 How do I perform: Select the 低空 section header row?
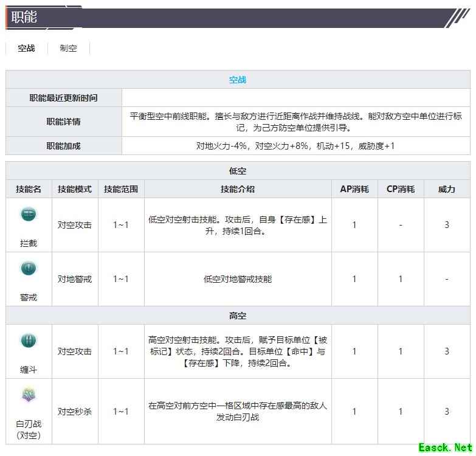[x=238, y=171]
